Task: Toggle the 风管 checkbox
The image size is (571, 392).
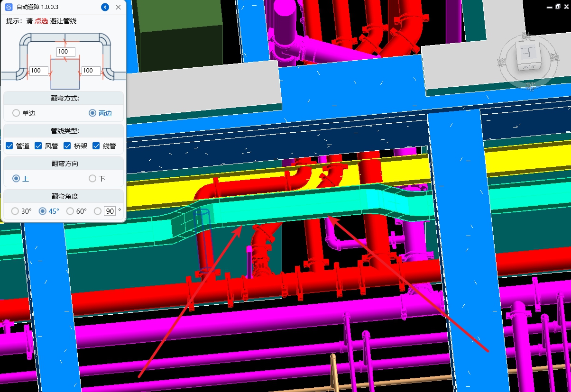Action: 38,146
